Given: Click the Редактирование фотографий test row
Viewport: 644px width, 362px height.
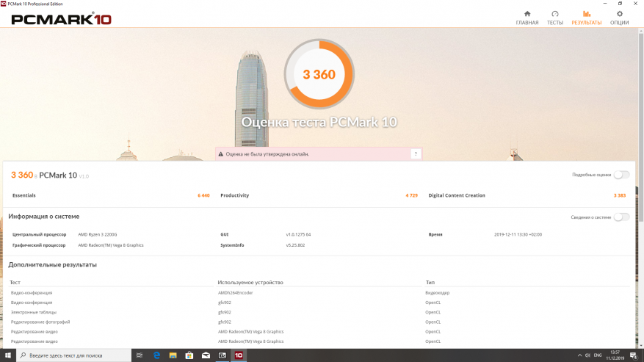Looking at the screenshot, I should [40, 322].
